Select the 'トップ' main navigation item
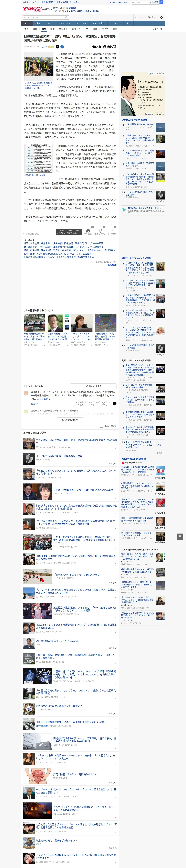 (27, 24)
